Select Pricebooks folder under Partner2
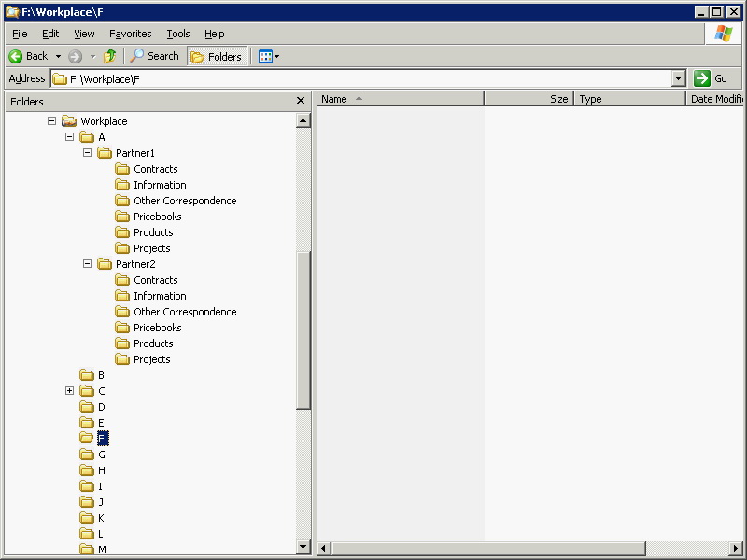 (x=157, y=328)
